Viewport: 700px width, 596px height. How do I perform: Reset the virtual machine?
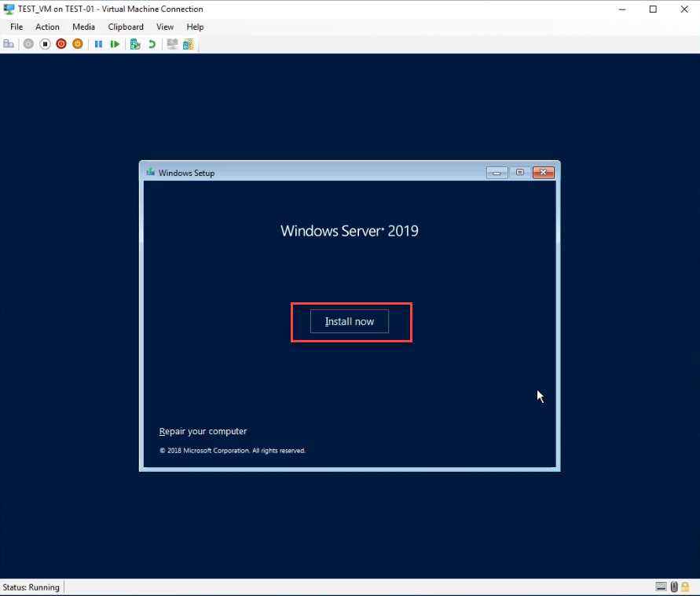(115, 43)
